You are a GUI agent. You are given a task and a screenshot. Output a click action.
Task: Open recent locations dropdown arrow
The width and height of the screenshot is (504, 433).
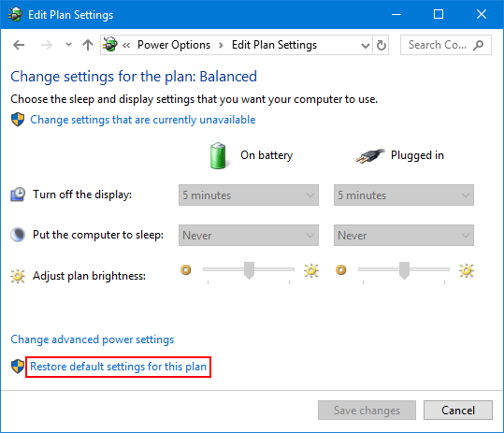(68, 45)
